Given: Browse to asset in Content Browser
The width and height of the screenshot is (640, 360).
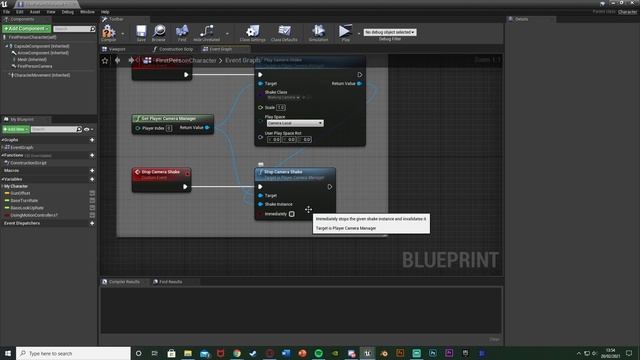Looking at the screenshot, I should click(159, 32).
